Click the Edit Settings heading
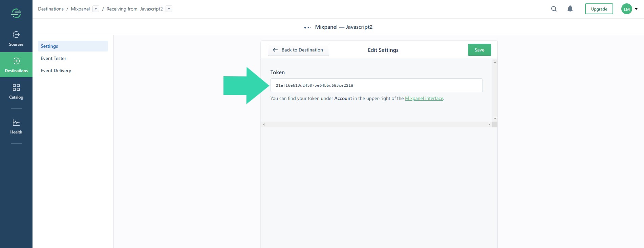 (383, 50)
